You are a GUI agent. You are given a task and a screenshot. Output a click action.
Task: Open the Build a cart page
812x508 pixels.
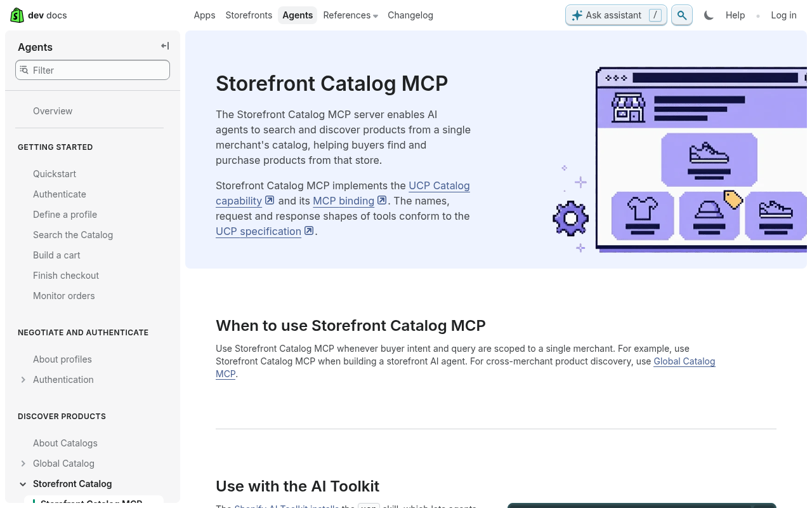pos(56,255)
